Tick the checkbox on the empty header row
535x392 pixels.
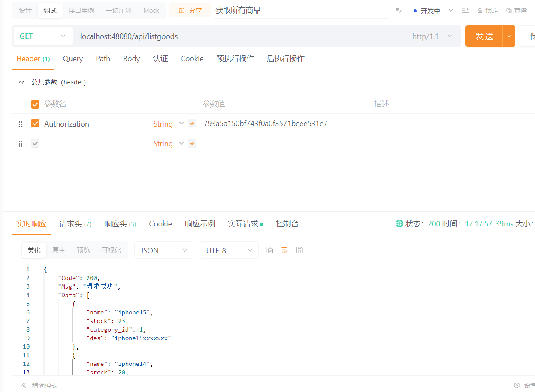tap(35, 144)
